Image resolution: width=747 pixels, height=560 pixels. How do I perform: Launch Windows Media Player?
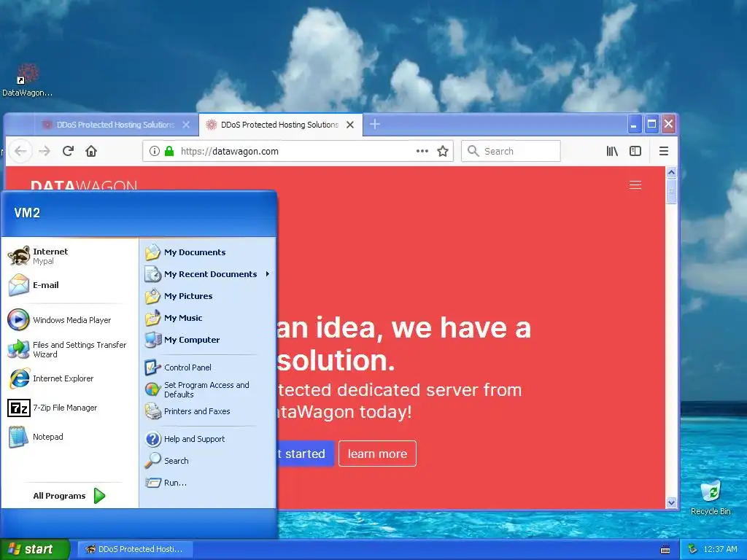(x=69, y=320)
